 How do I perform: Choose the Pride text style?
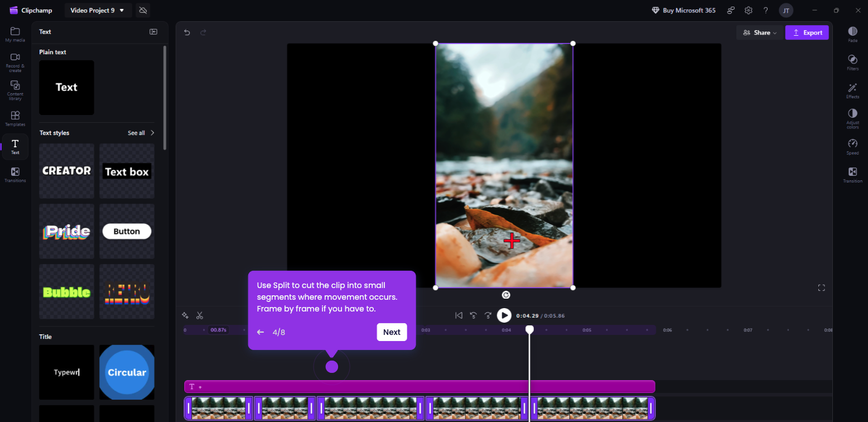(x=66, y=231)
